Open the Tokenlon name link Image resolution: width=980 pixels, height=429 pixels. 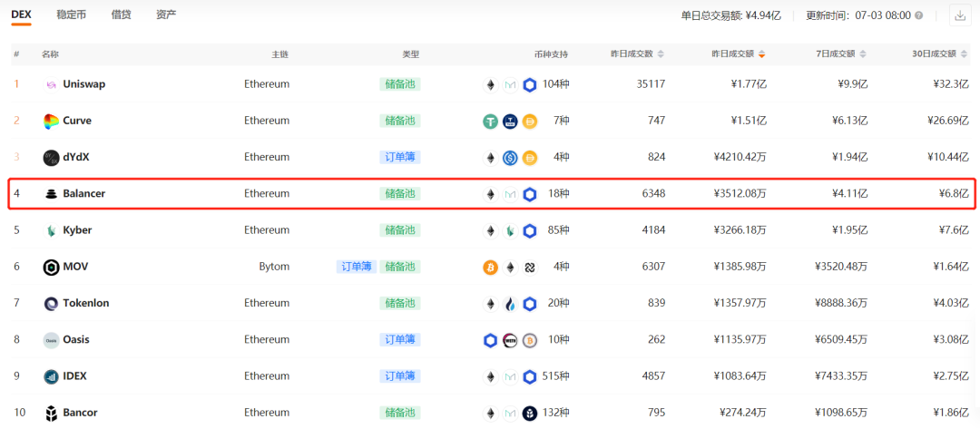click(x=85, y=304)
